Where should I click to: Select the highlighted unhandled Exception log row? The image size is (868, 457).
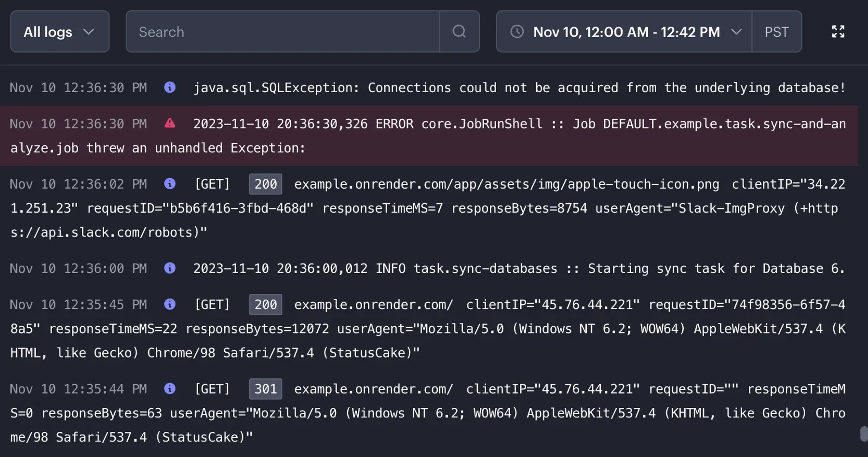(434, 136)
